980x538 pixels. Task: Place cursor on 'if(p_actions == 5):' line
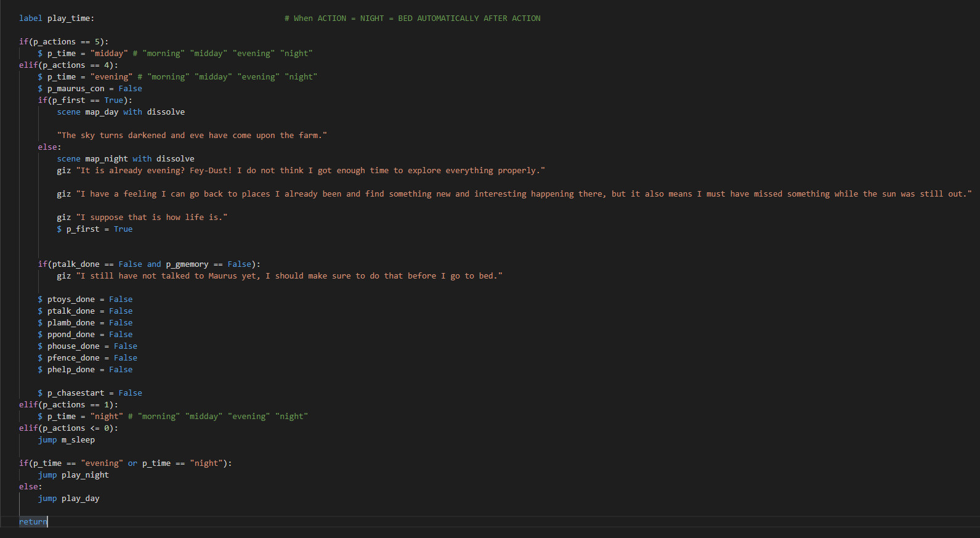[63, 42]
